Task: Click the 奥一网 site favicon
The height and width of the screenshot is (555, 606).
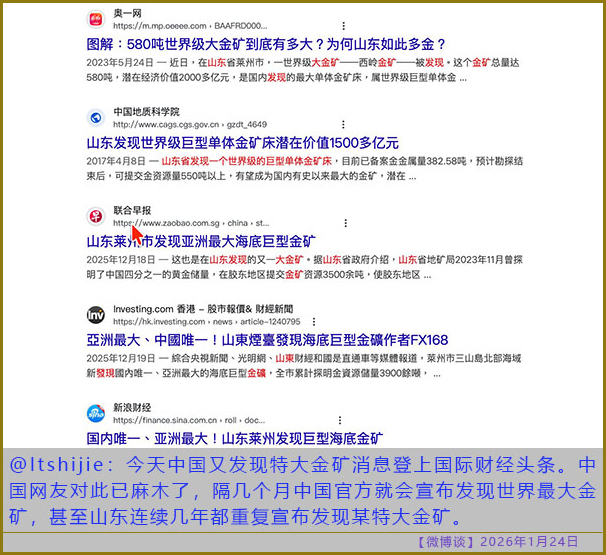Action: (x=95, y=19)
